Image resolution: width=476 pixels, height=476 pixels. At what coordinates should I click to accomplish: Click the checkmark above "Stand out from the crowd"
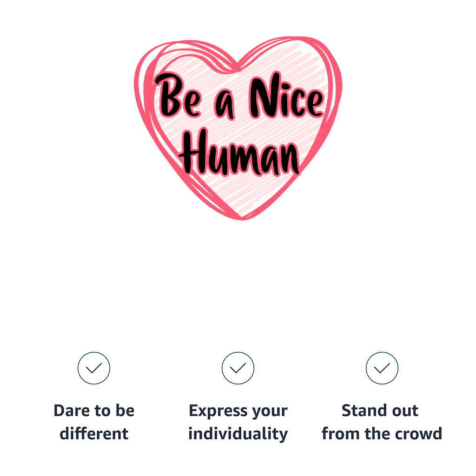click(382, 368)
